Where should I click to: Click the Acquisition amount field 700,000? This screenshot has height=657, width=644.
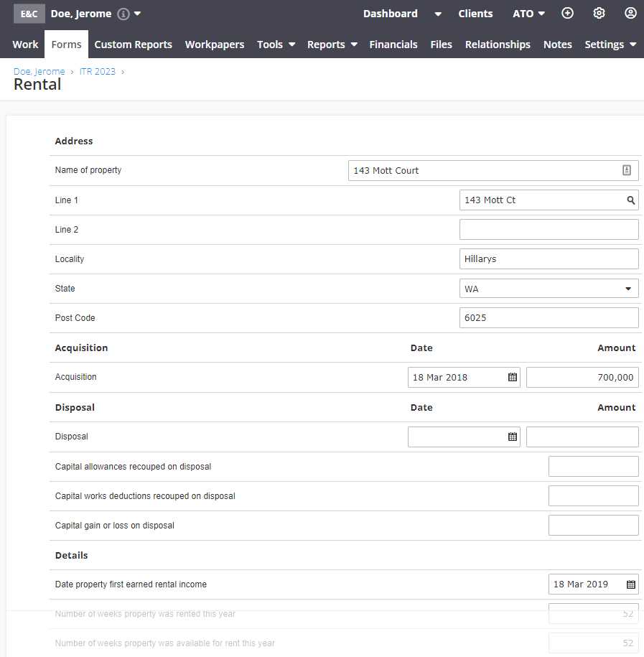coord(582,377)
